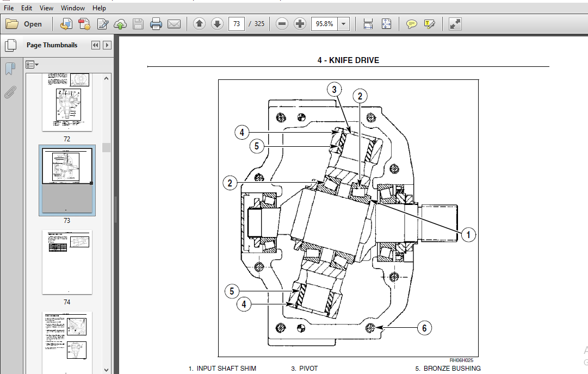This screenshot has height=374, width=588.
Task: Click the fit one full page icon
Action: point(386,24)
